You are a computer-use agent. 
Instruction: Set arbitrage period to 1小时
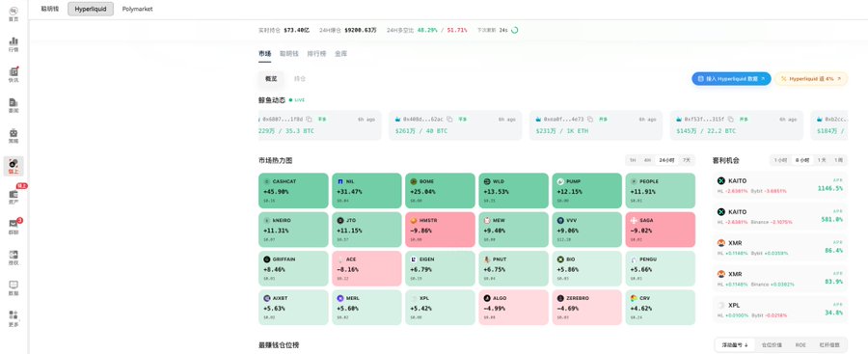(780, 160)
